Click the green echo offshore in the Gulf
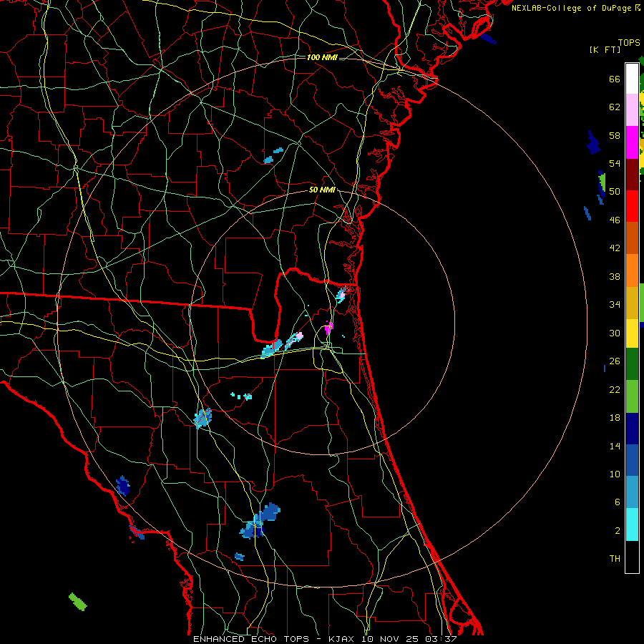 point(77,602)
